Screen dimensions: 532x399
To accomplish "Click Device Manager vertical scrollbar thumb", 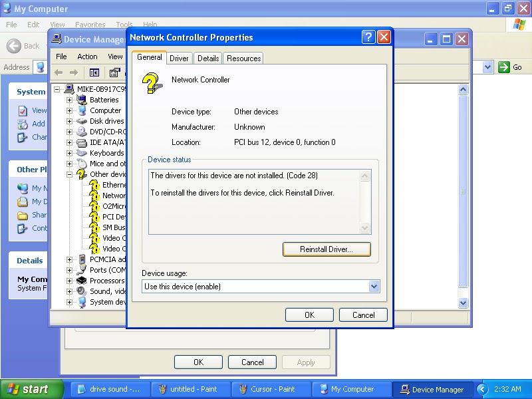I will [x=463, y=192].
